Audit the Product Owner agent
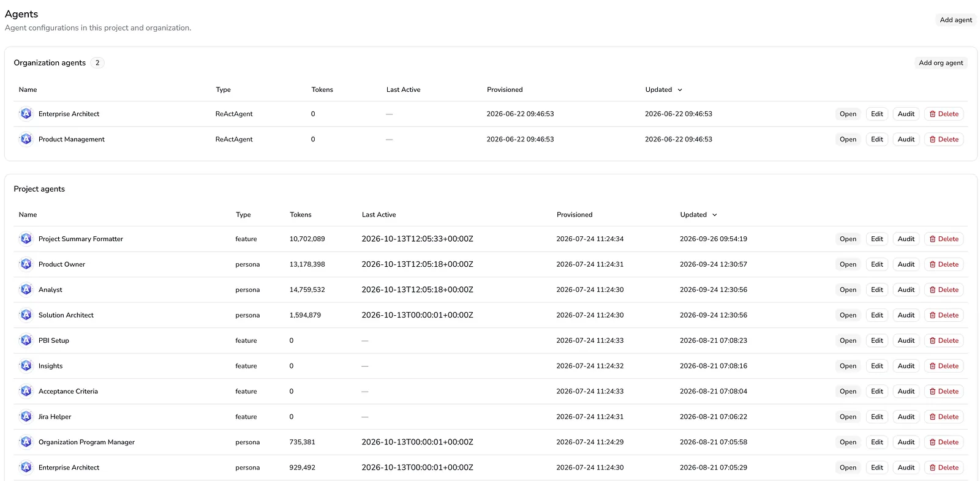Viewport: 980px width, 481px height. 906,264
